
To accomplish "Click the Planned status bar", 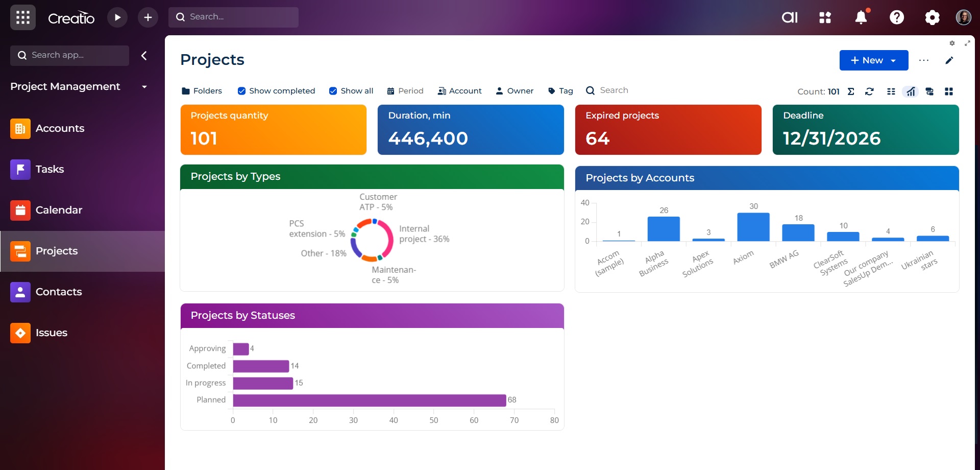I will pyautogui.click(x=369, y=400).
